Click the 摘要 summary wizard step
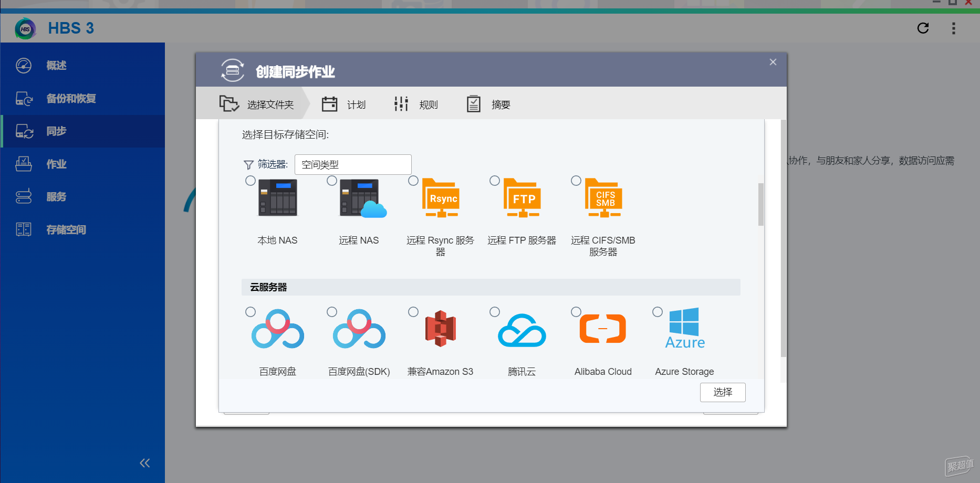Image resolution: width=980 pixels, height=483 pixels. pos(488,104)
